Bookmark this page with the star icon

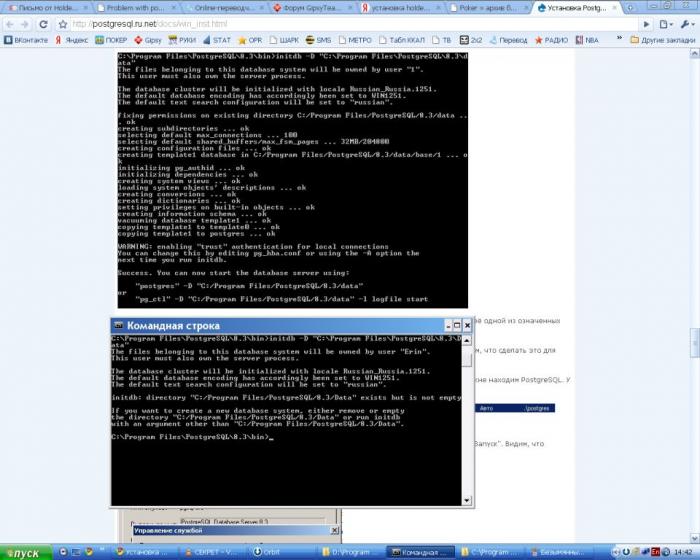(x=63, y=24)
